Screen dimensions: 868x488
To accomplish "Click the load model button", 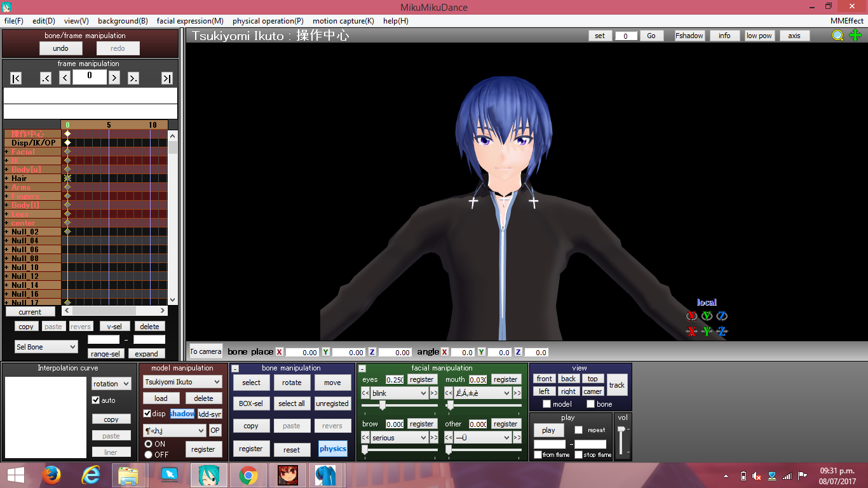I will 161,398.
